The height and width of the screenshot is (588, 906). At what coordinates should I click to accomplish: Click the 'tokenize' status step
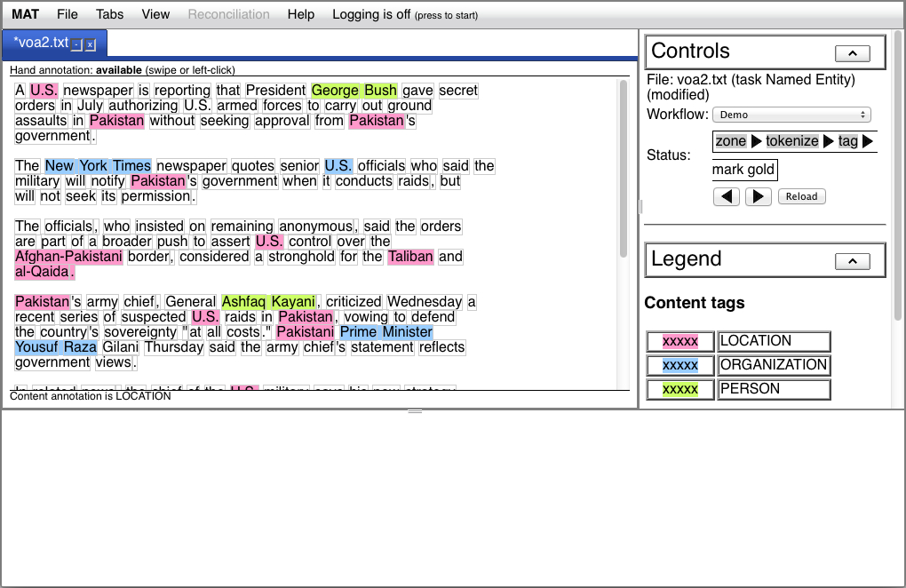tap(791, 141)
